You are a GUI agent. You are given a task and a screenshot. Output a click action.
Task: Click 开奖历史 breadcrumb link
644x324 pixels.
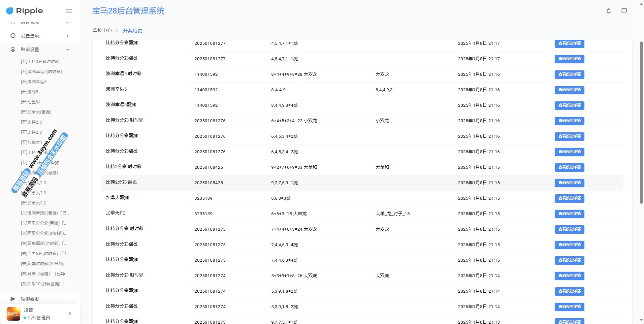132,31
